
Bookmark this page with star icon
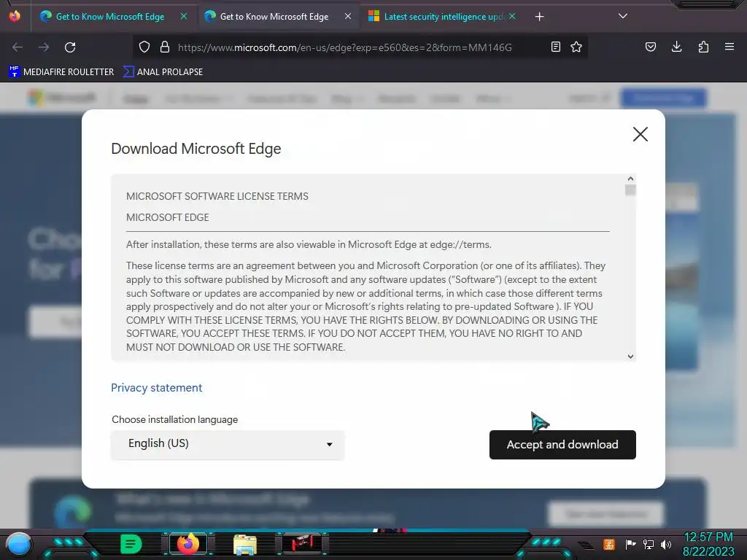576,47
